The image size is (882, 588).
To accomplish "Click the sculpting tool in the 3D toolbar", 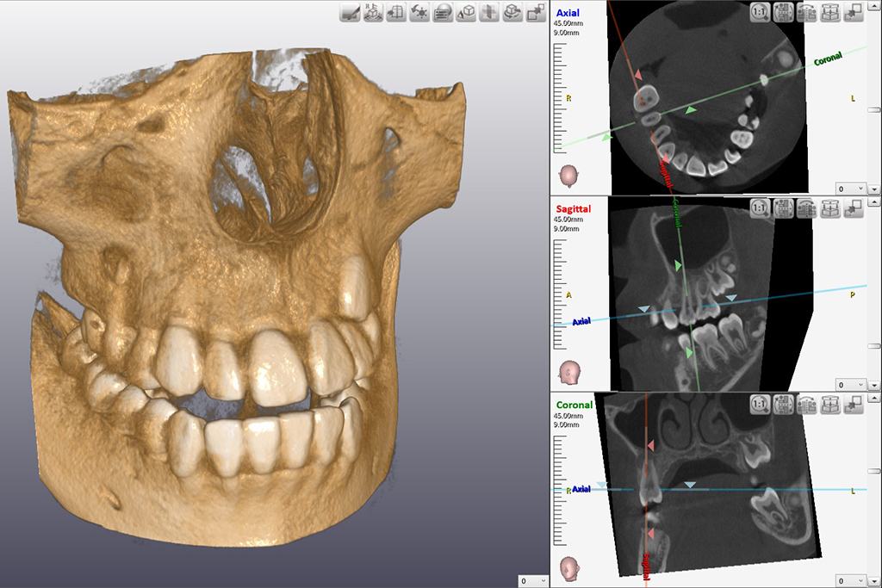I will pos(351,12).
